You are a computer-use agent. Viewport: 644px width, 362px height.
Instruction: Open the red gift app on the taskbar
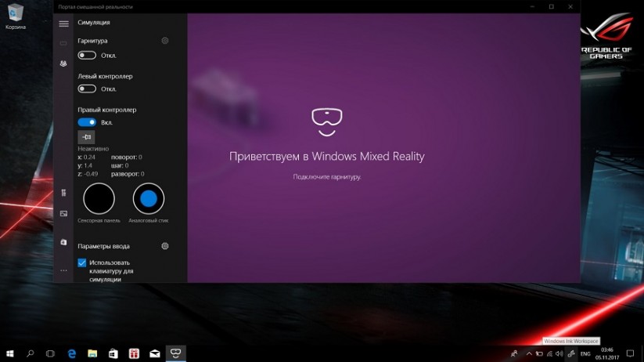134,353
